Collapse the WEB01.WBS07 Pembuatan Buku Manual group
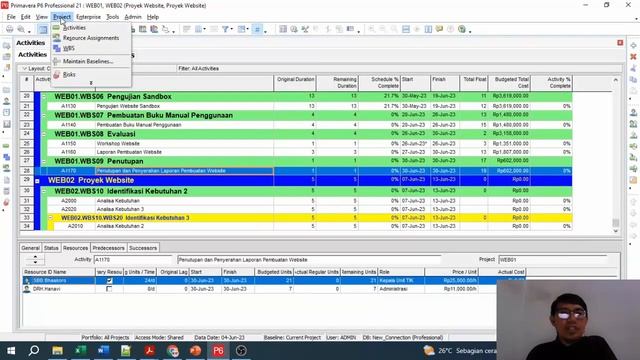Image resolution: width=640 pixels, height=360 pixels. click(x=44, y=116)
